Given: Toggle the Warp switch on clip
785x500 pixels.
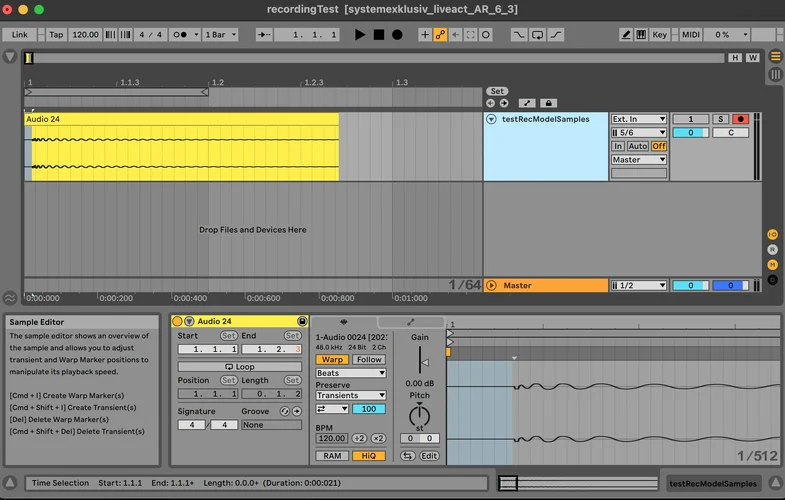Looking at the screenshot, I should click(332, 360).
